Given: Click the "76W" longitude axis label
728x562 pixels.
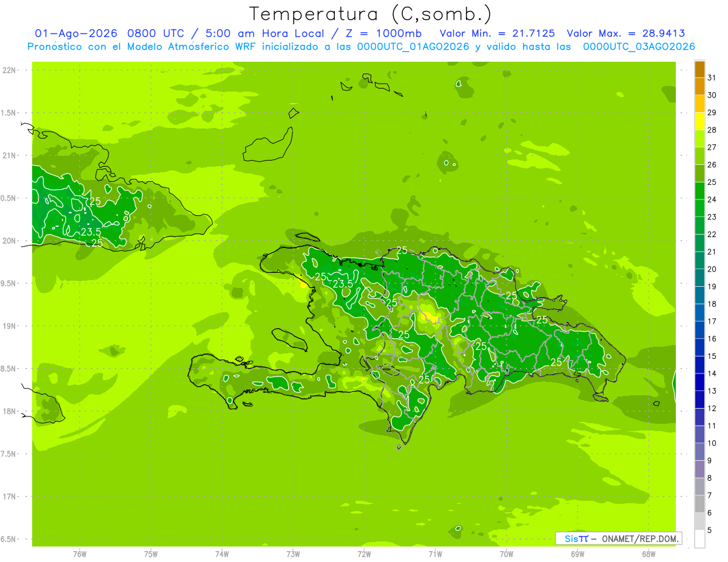Looking at the screenshot, I should pyautogui.click(x=79, y=554).
